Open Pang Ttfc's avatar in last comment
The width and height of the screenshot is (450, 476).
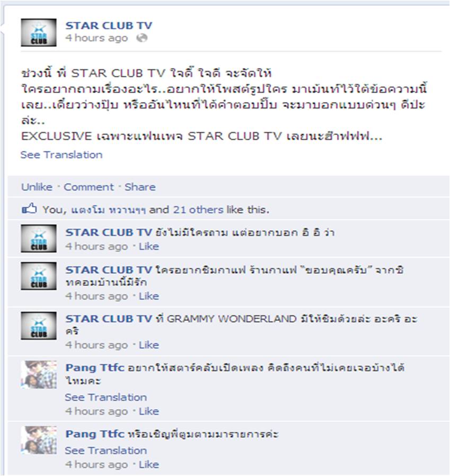[39, 440]
